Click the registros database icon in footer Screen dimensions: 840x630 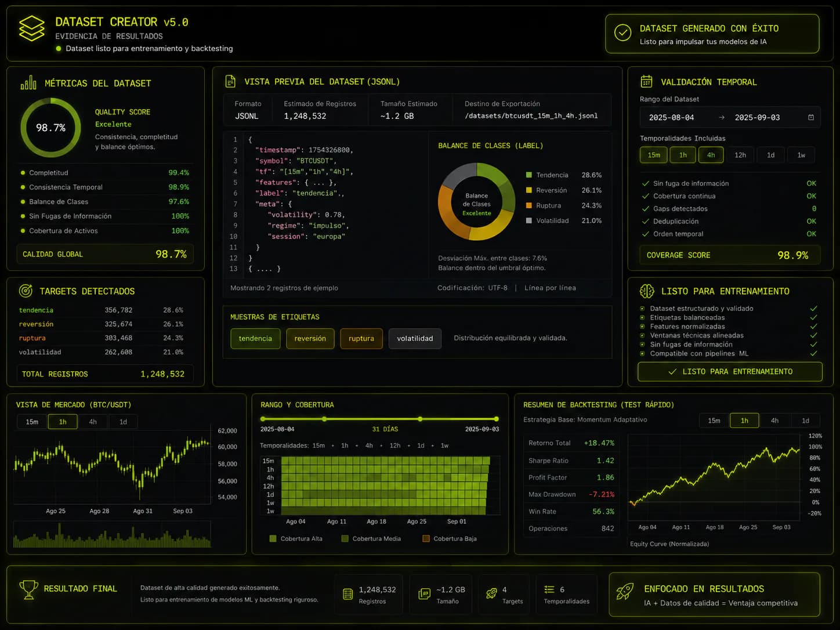click(348, 593)
